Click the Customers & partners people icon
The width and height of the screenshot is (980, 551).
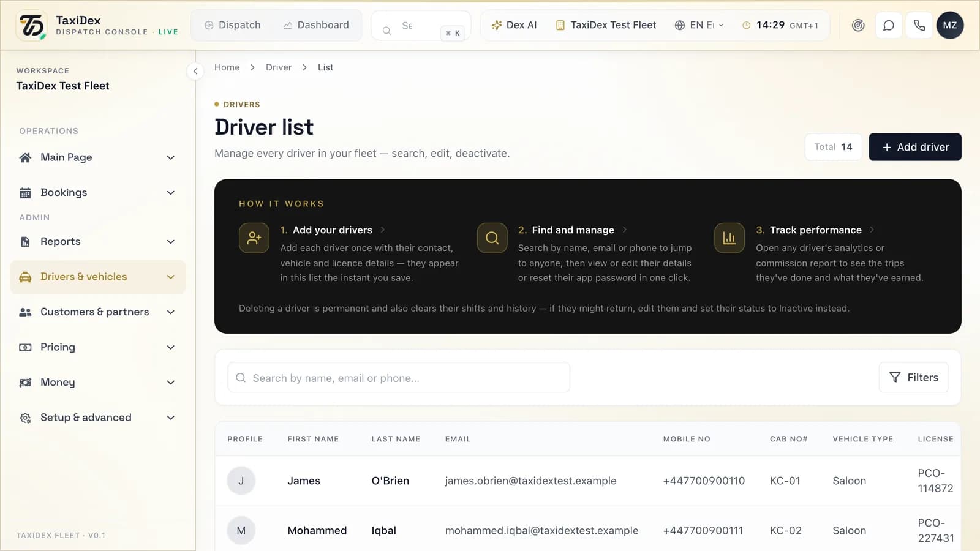coord(25,312)
